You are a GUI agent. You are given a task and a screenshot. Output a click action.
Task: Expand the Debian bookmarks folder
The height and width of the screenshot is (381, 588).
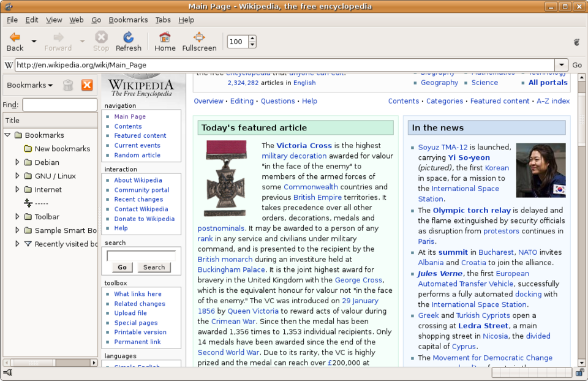(17, 162)
